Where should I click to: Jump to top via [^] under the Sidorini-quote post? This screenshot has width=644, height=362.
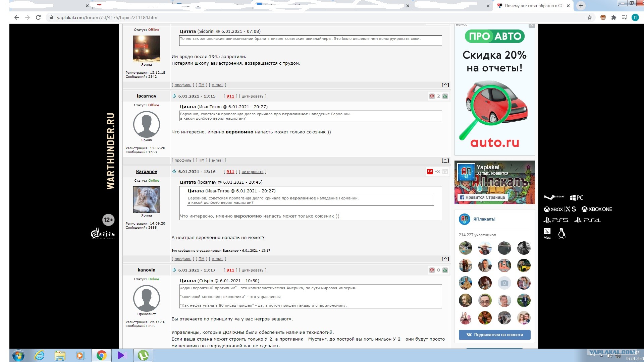point(445,85)
